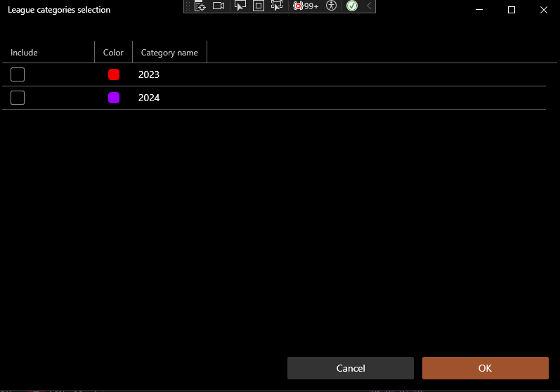Click green Hot Reload checkmark icon

point(352,6)
